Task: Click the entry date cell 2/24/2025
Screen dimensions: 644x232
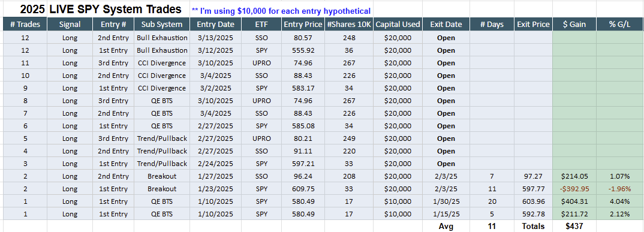Action: [216, 164]
